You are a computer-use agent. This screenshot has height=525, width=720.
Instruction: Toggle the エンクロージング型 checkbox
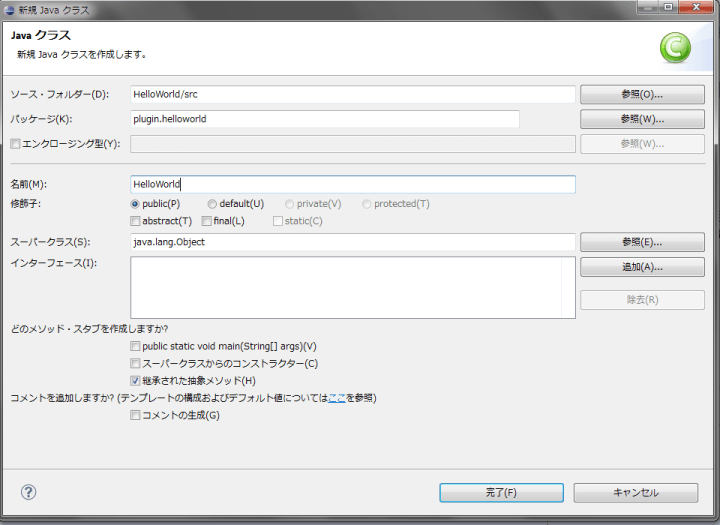(14, 144)
